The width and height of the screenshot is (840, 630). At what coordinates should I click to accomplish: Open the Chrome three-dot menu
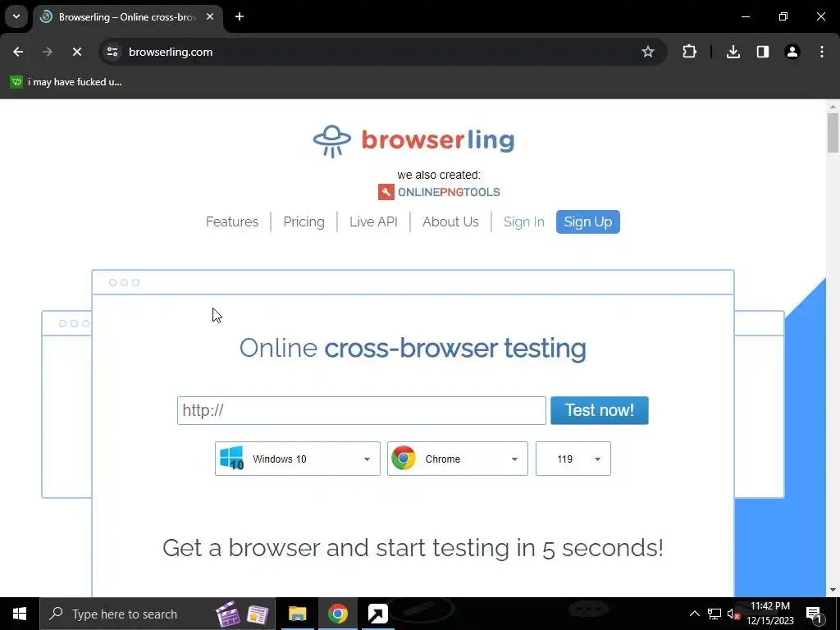tap(822, 52)
